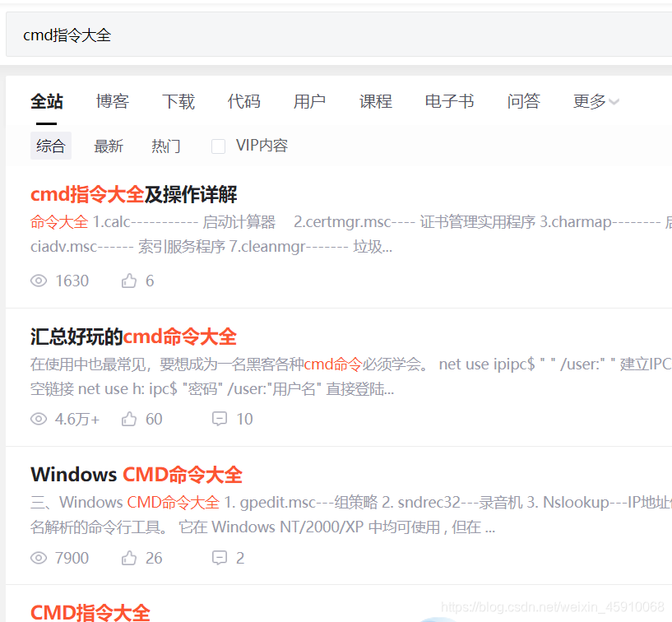
Task: Open the CMD指令大全 result at the bottom
Action: point(90,612)
